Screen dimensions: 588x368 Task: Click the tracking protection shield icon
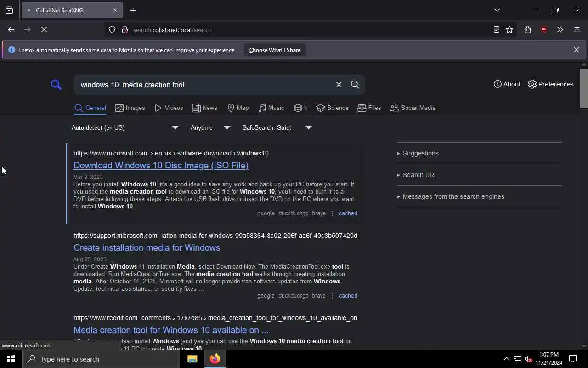(112, 30)
